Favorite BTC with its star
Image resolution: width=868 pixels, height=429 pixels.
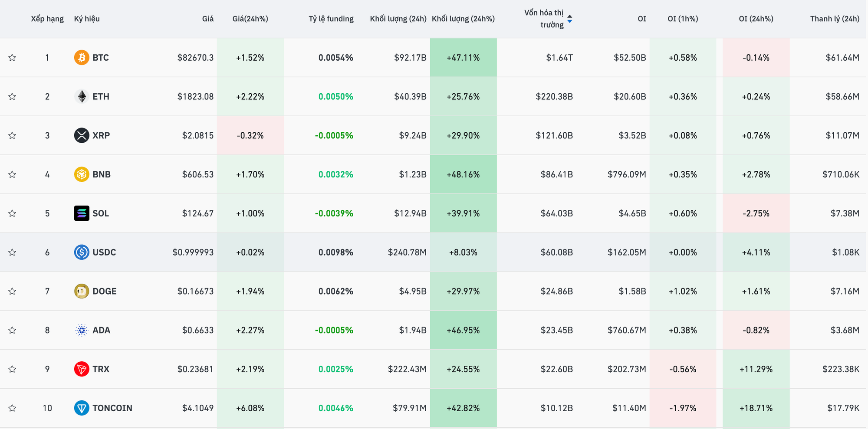click(12, 58)
